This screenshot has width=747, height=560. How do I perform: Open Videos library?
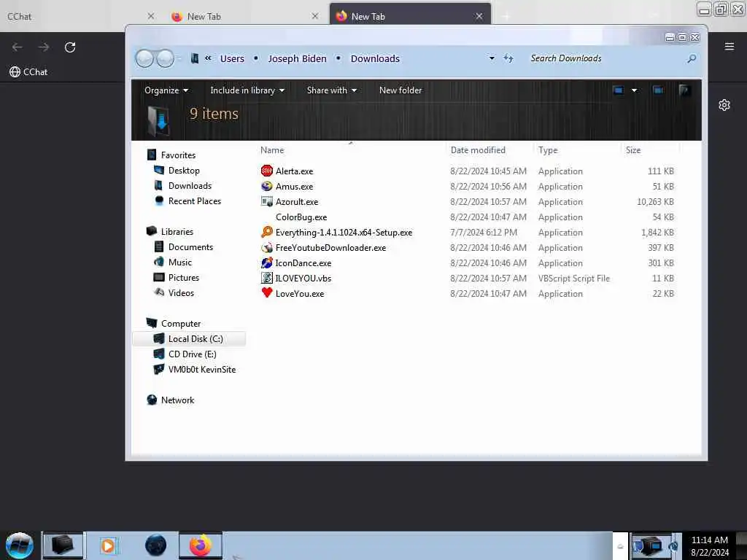(181, 293)
